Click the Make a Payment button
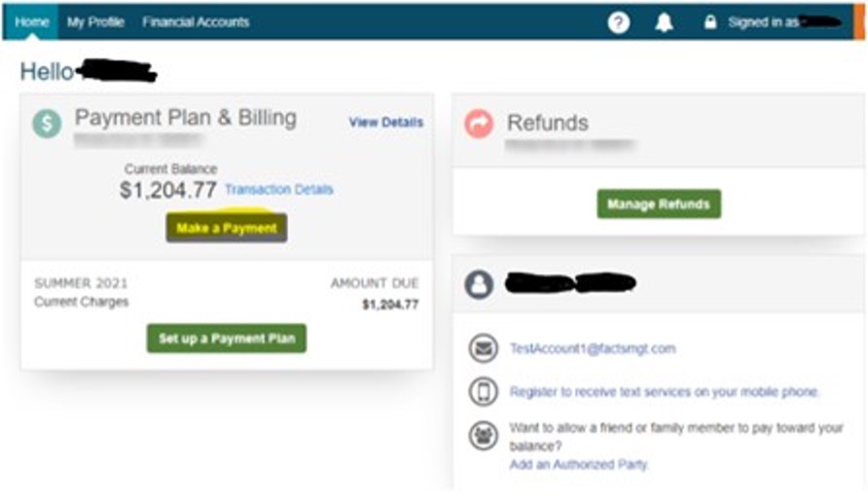The height and width of the screenshot is (502, 868). click(227, 228)
